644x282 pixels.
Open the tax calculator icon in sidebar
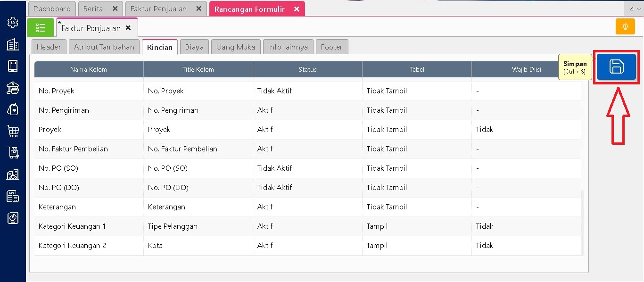point(13,196)
